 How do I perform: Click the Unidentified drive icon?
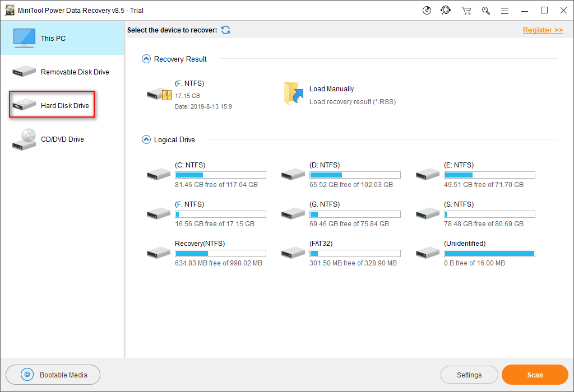(x=428, y=253)
